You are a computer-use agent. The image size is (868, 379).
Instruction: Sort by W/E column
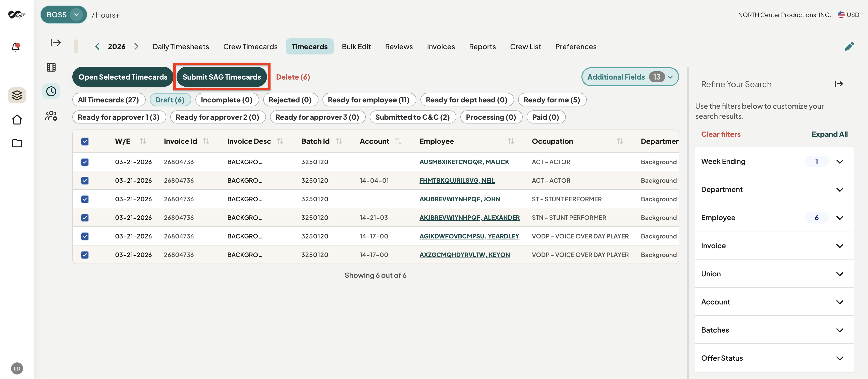point(143,141)
